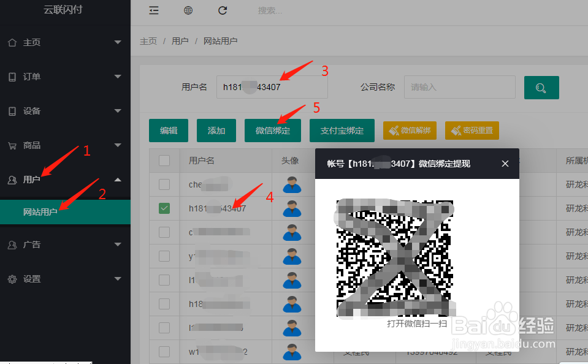Check the checkbox in the h18 row
588x364 pixels.
pos(164,304)
